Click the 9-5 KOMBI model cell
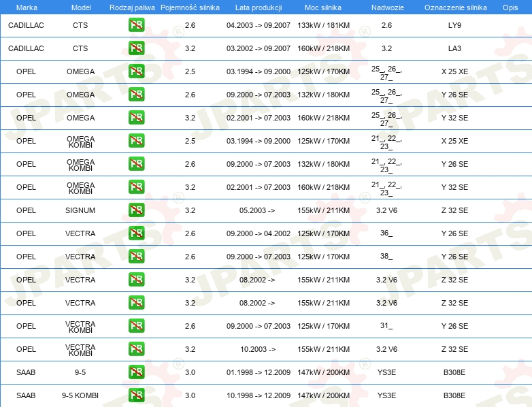 point(80,395)
